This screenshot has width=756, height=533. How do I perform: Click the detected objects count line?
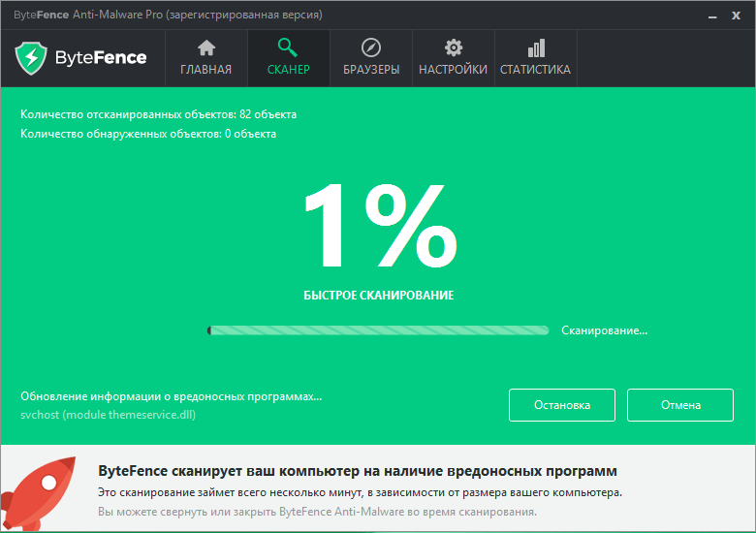pos(148,134)
